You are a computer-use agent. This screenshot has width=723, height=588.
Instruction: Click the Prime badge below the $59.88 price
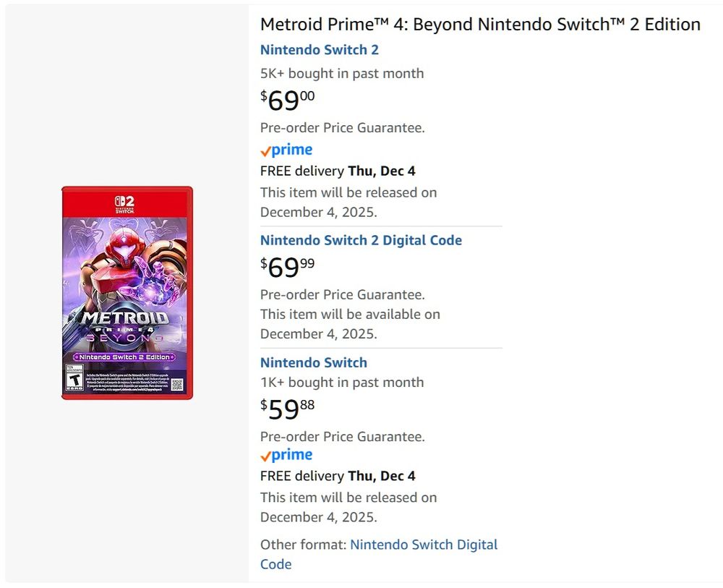tap(286, 455)
